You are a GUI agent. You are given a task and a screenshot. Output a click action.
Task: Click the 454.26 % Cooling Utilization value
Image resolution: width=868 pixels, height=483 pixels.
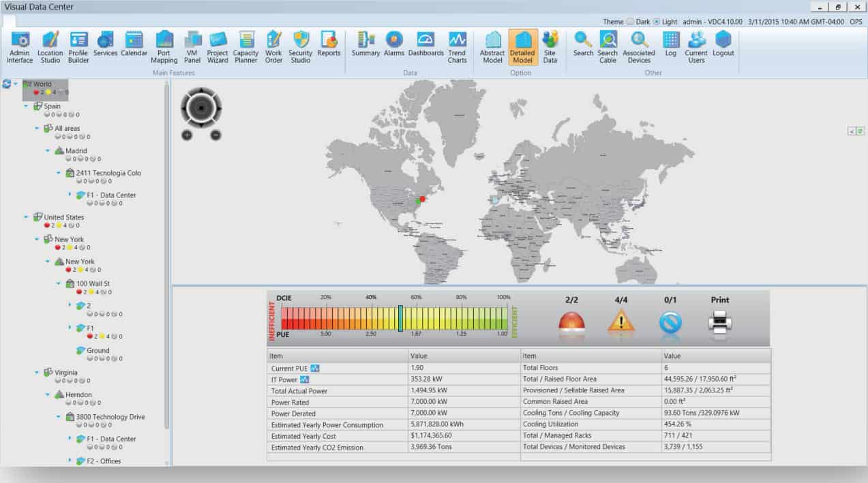[x=679, y=424]
